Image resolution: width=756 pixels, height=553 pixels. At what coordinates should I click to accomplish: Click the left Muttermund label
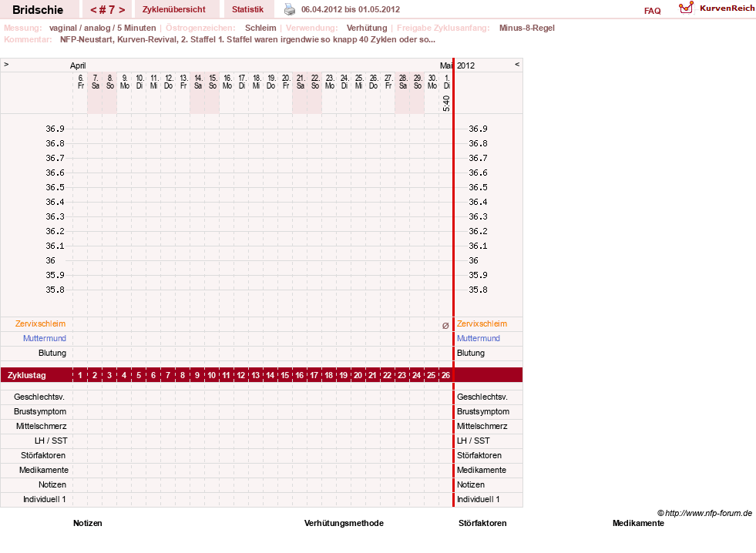pyautogui.click(x=45, y=338)
